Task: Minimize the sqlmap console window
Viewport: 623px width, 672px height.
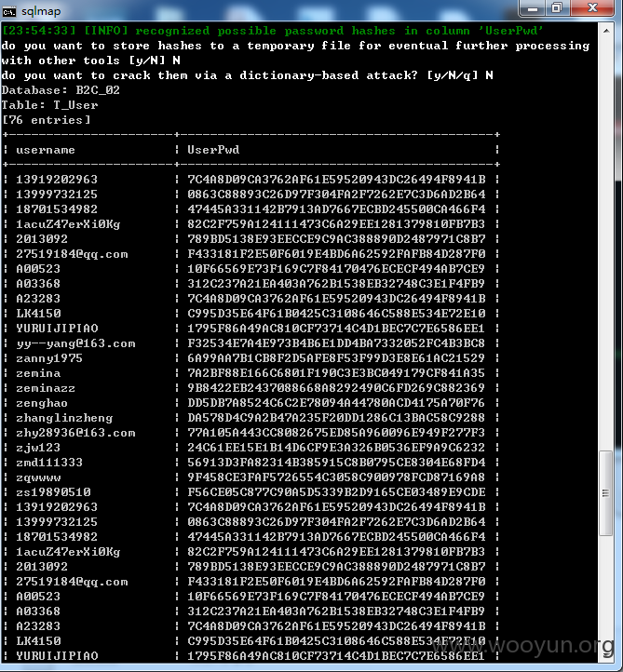Action: click(533, 8)
